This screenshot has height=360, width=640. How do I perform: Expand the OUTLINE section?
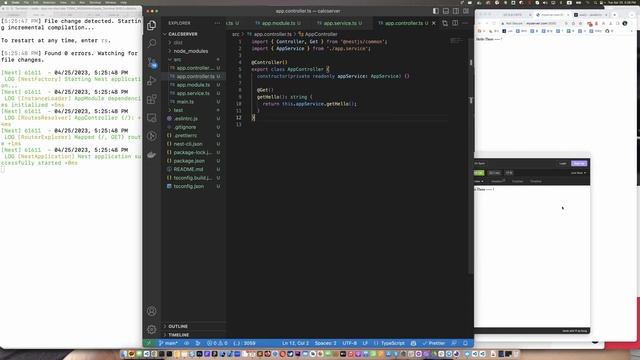coord(178,327)
